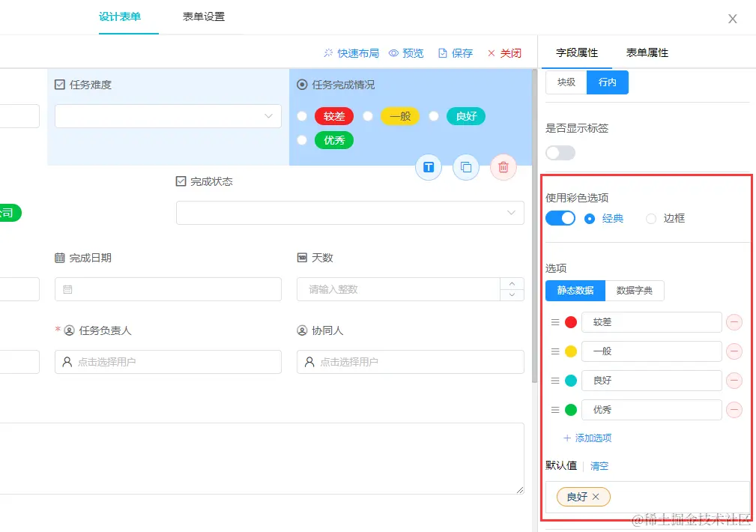The height and width of the screenshot is (532, 756).
Task: Open the 任务难度 dropdown
Action: tap(168, 116)
